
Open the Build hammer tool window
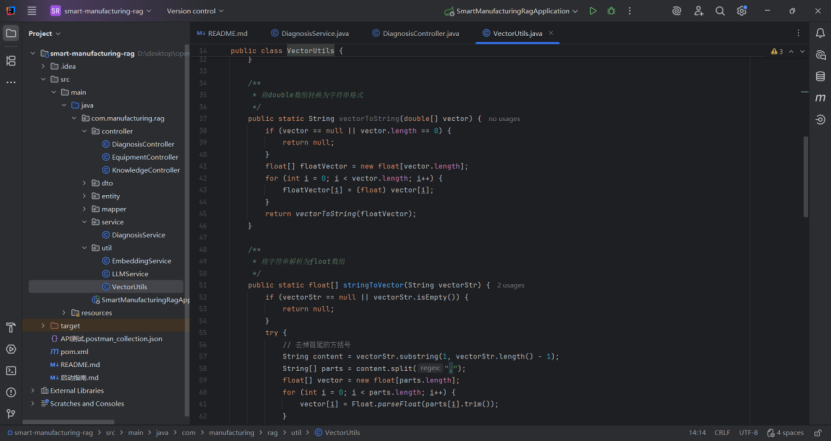pyautogui.click(x=11, y=327)
